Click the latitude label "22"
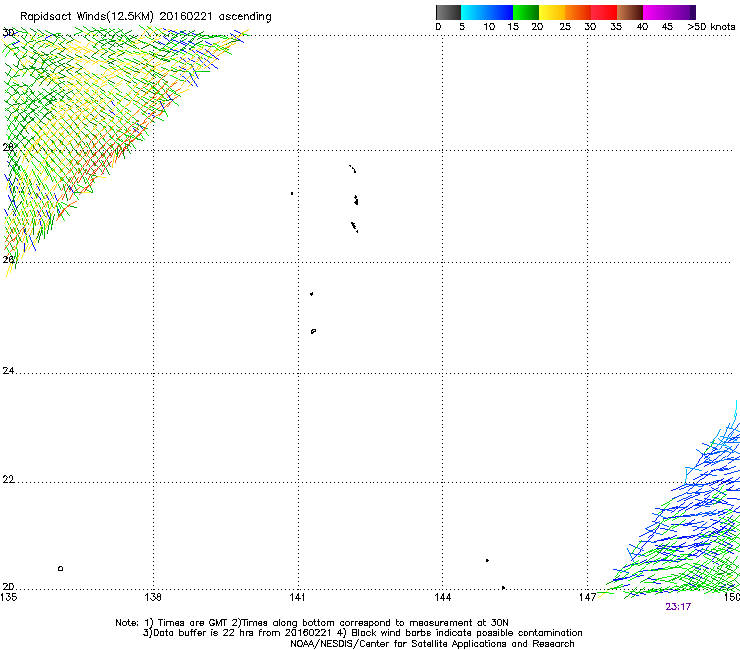Screen dimensions: 740x650 8,480
